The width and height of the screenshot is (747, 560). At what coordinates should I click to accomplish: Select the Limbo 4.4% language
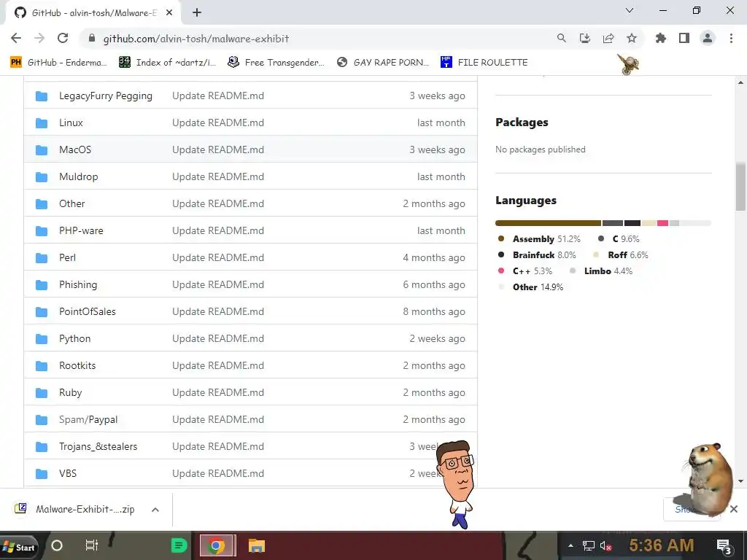pos(601,271)
